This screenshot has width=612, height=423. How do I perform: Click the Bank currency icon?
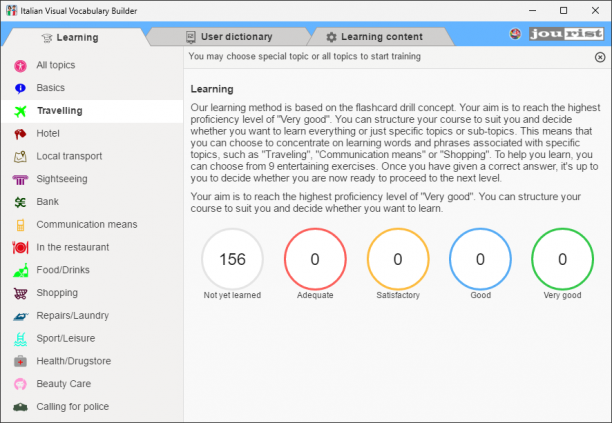point(20,202)
